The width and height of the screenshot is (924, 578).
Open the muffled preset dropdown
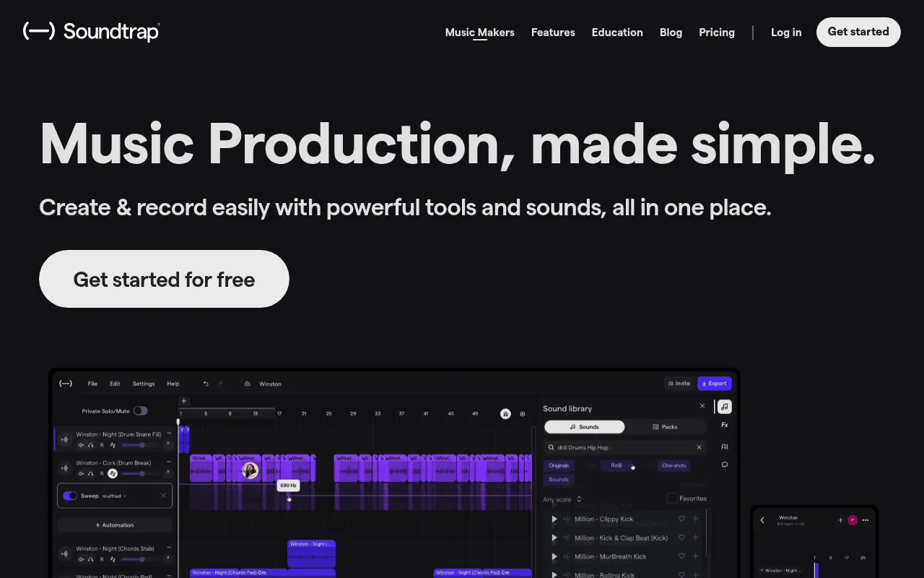pyautogui.click(x=114, y=496)
